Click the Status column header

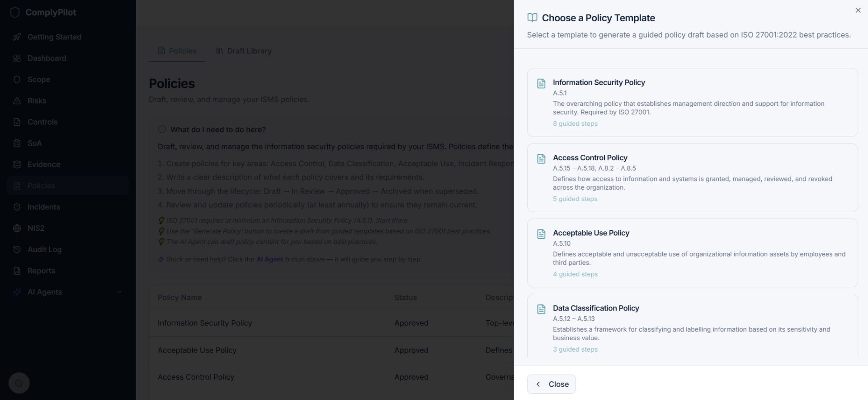coord(406,298)
